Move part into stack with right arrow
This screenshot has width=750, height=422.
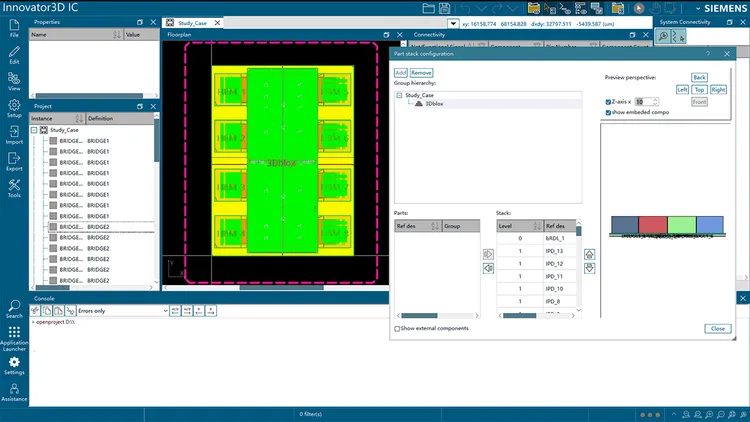coord(488,254)
